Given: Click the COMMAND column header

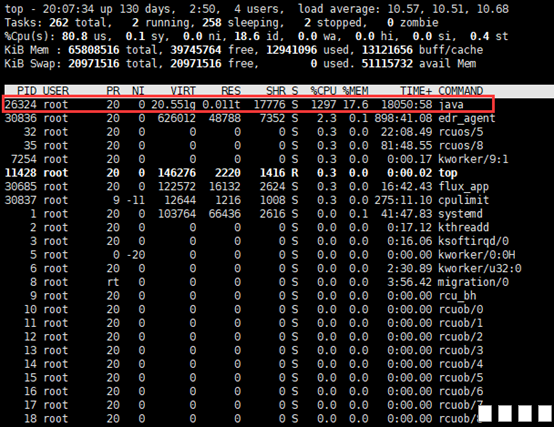Looking at the screenshot, I should pyautogui.click(x=461, y=91).
